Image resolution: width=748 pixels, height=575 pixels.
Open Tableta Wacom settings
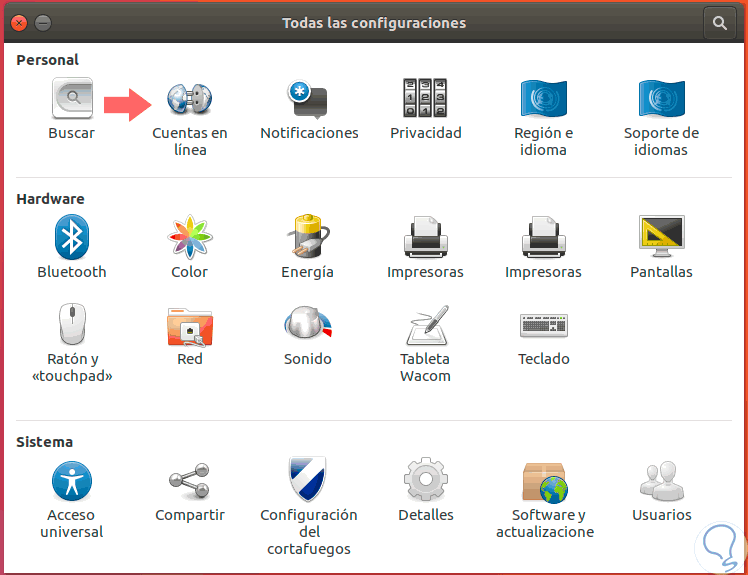(425, 326)
